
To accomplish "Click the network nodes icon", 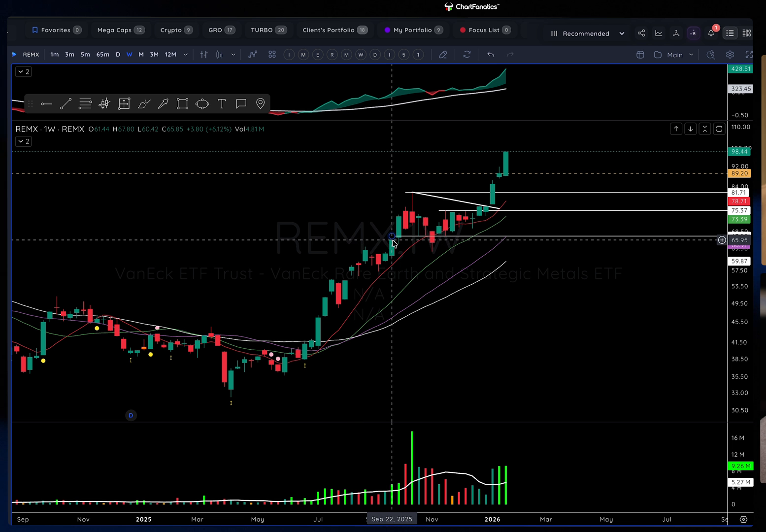I will point(676,33).
